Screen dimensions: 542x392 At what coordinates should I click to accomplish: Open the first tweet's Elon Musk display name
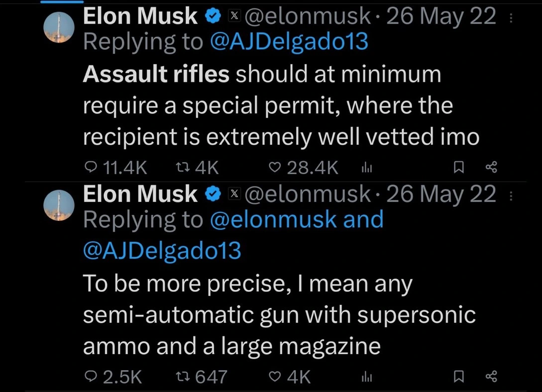(x=140, y=16)
